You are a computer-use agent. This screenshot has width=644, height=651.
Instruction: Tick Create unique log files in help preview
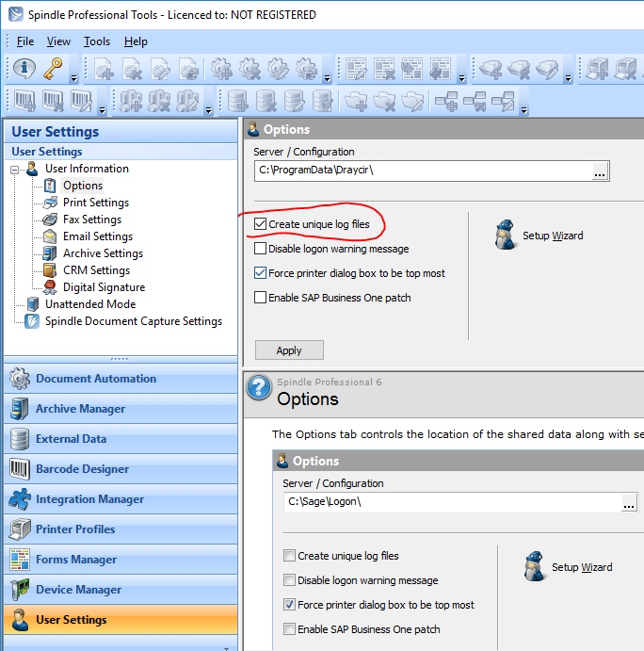point(289,556)
